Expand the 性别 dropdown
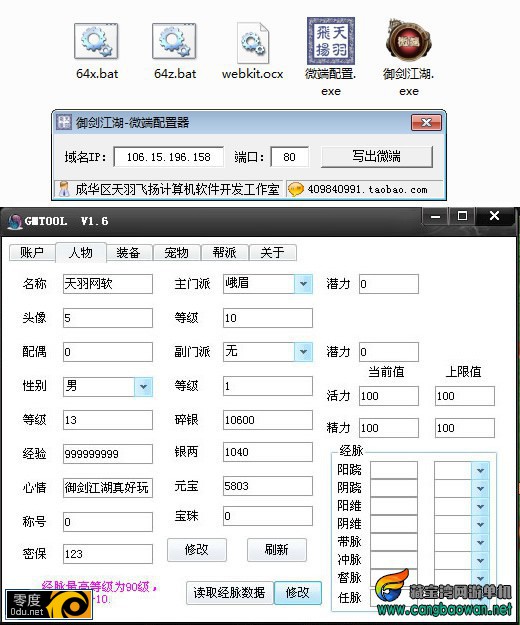520x625 pixels. tap(143, 386)
